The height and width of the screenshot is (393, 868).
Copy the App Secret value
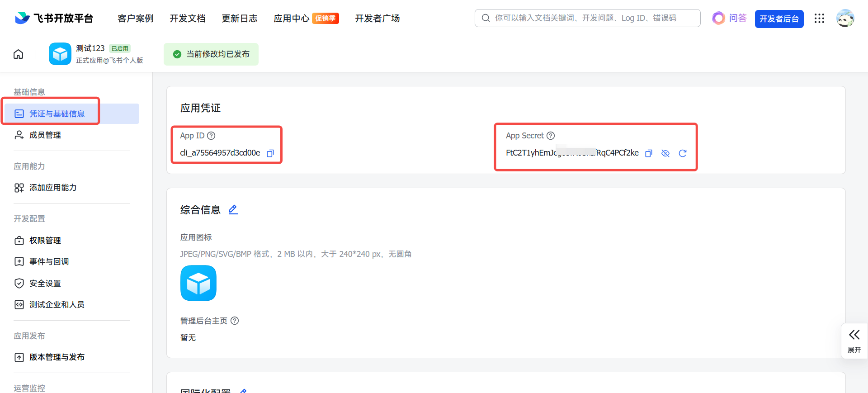click(649, 153)
